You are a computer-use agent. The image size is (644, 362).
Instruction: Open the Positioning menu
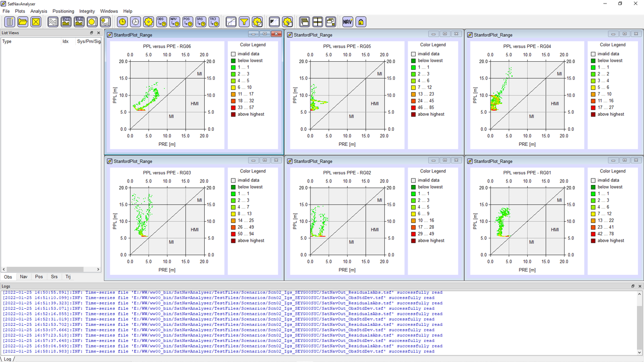[x=63, y=11]
